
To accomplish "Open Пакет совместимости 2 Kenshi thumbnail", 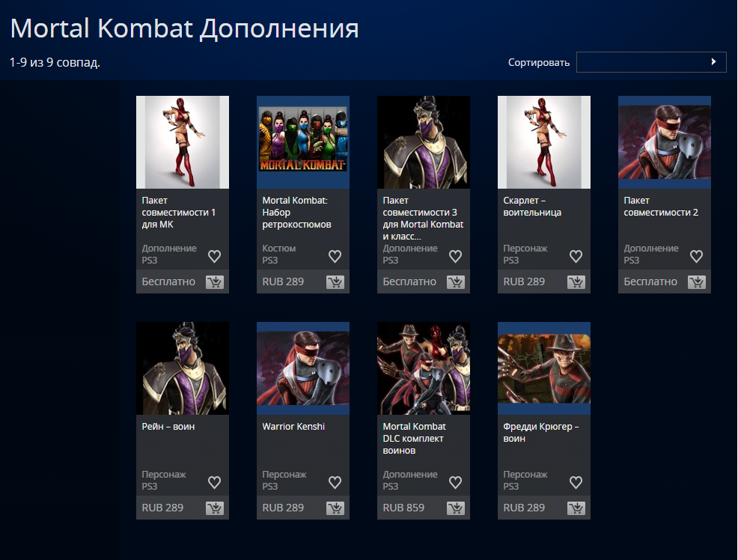I will pyautogui.click(x=665, y=142).
